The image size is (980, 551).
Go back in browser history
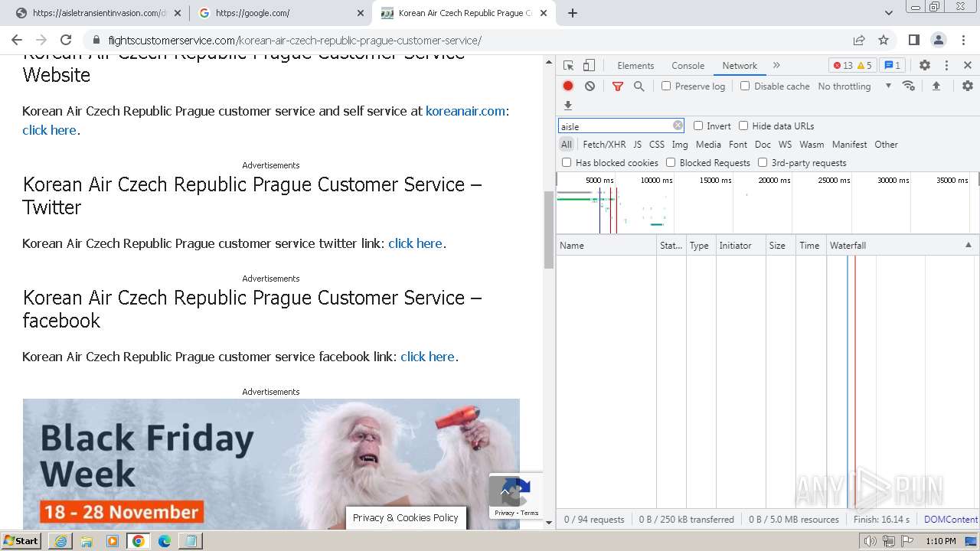point(17,40)
